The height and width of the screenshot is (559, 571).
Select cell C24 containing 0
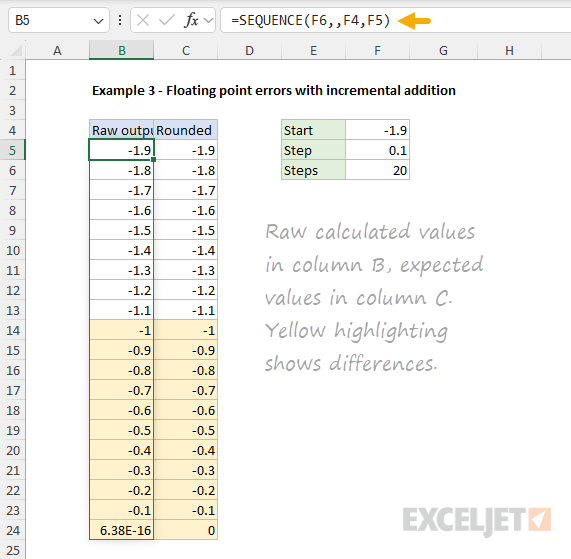tap(186, 530)
